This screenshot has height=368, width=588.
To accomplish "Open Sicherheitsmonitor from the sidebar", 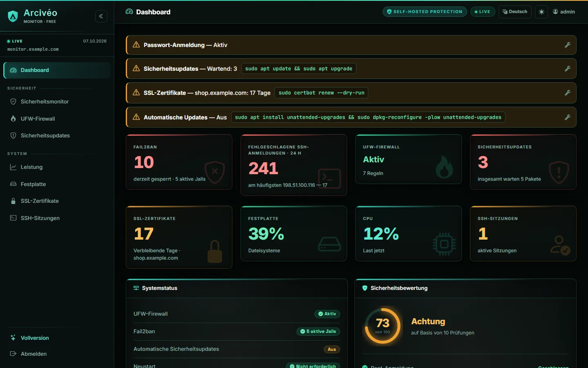I will coord(57,102).
